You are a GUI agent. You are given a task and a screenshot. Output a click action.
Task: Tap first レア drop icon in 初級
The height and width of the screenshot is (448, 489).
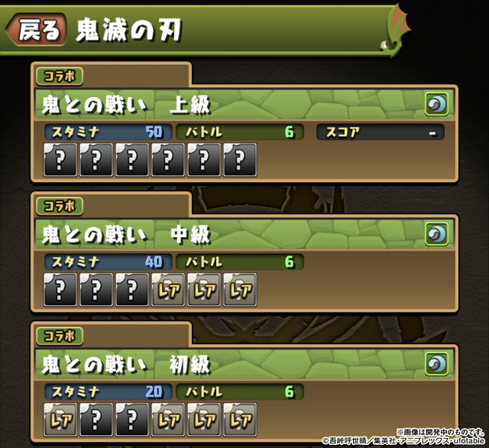click(60, 420)
